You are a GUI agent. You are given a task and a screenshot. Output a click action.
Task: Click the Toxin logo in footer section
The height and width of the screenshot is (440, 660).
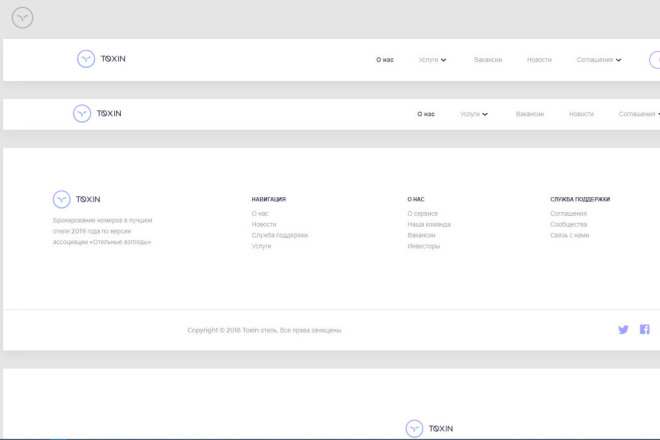(x=77, y=199)
